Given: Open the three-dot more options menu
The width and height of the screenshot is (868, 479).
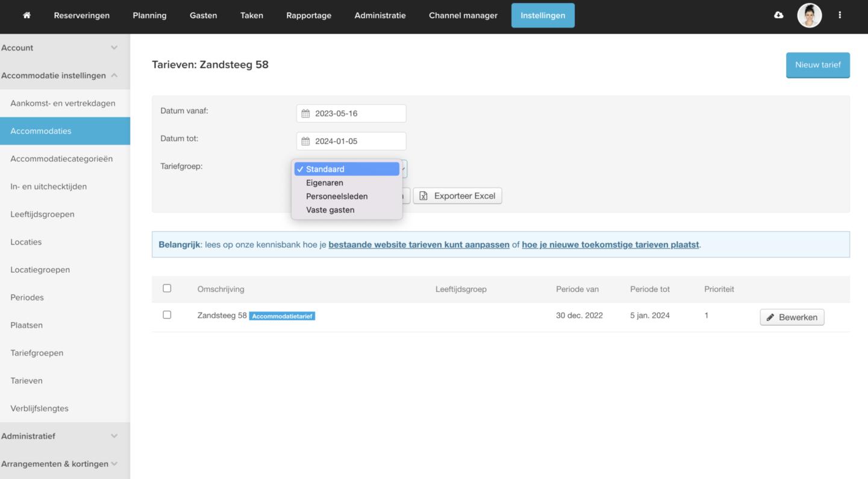Looking at the screenshot, I should tap(840, 16).
